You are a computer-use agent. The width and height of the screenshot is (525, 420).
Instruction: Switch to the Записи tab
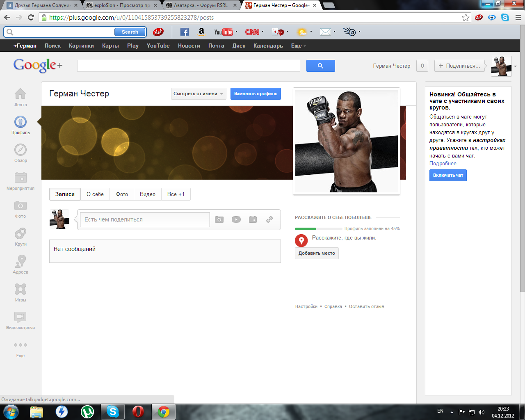[65, 194]
